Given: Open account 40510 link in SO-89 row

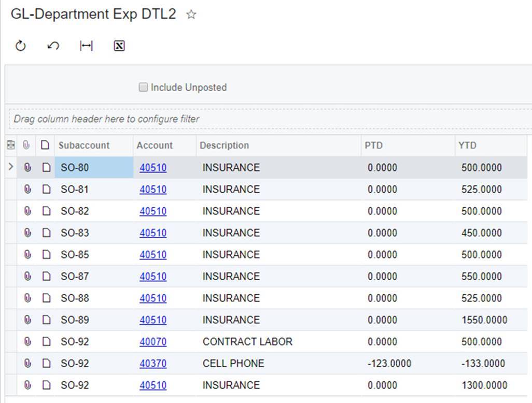Looking at the screenshot, I should [x=153, y=320].
